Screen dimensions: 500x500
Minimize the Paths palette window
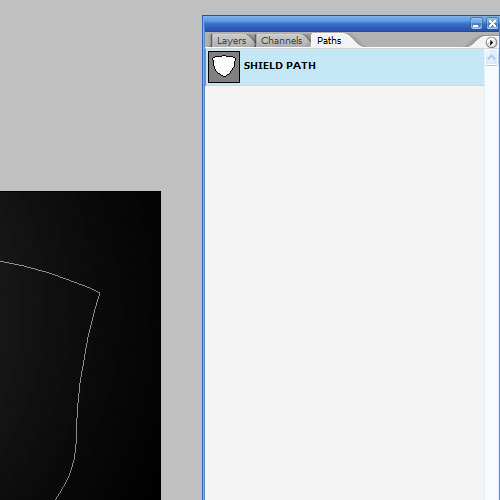(x=476, y=24)
